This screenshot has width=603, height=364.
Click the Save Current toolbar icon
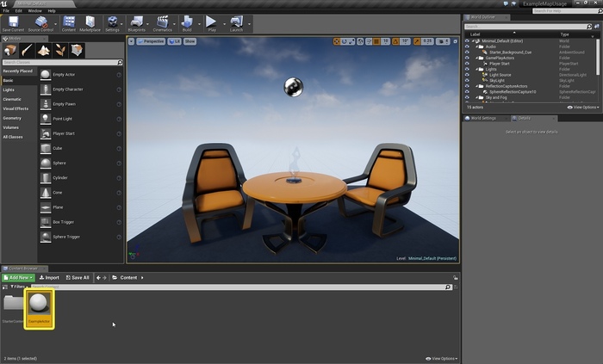point(13,24)
